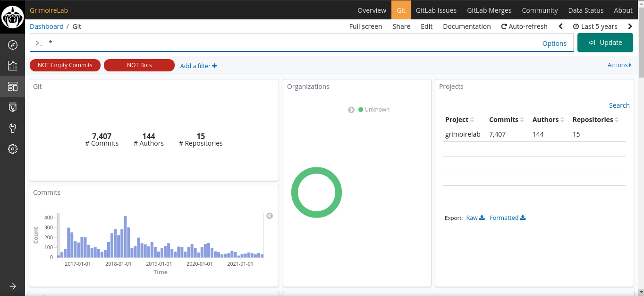This screenshot has width=644, height=296.
Task: Open the Dashboard icon in sidebar
Action: 13,87
